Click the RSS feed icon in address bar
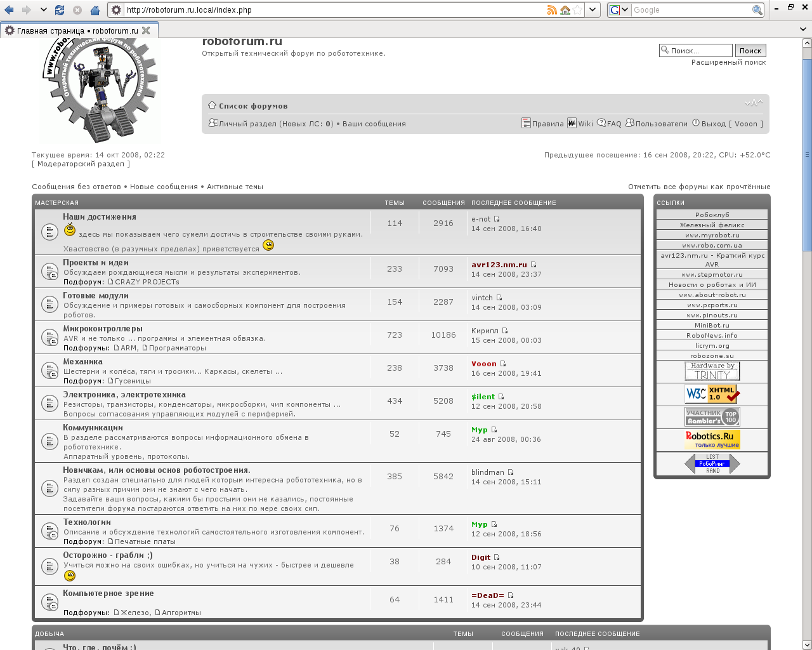Viewport: 812px width, 650px height. [x=552, y=10]
